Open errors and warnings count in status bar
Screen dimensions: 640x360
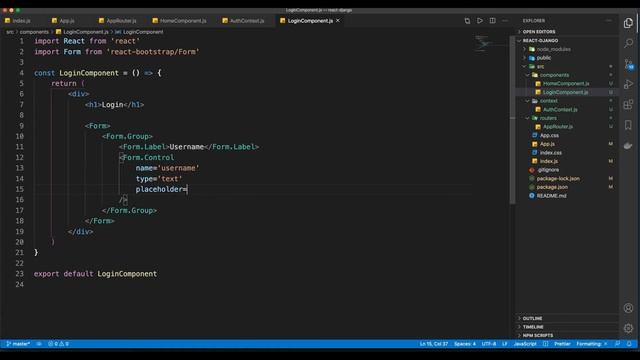(58, 344)
